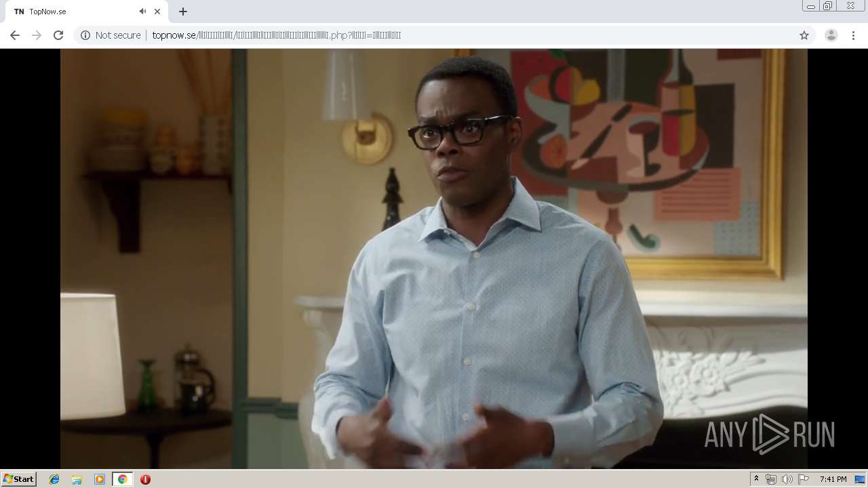Image resolution: width=868 pixels, height=488 pixels.
Task: Minimize the Chrome window
Action: click(x=810, y=6)
